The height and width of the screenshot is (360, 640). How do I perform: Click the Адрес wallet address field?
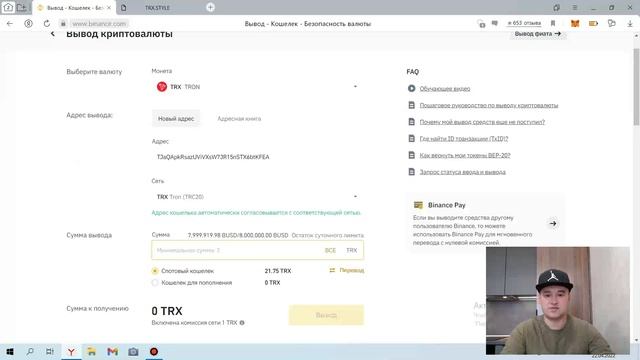tap(257, 157)
